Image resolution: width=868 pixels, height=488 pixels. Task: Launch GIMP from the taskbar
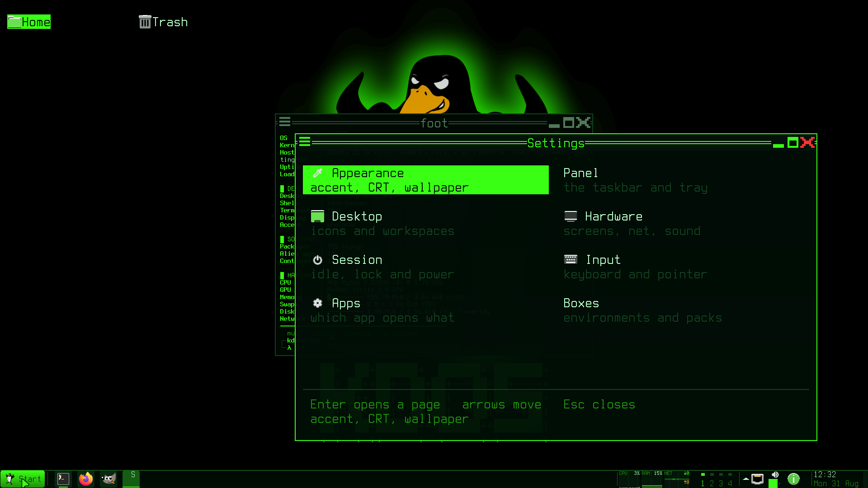[108, 479]
